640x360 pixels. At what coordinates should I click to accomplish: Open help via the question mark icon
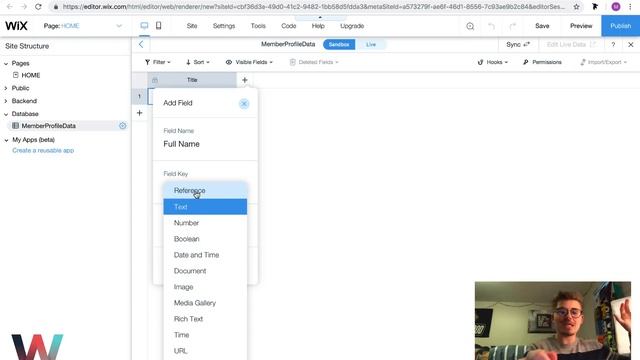point(613,44)
